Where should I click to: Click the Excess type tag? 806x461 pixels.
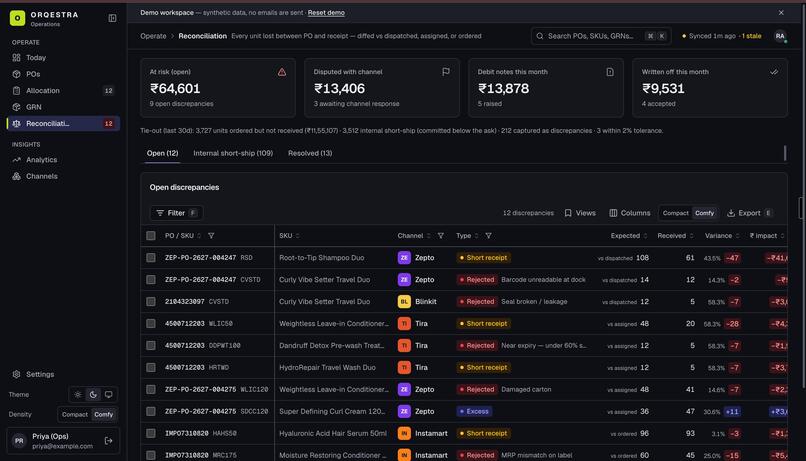(x=474, y=411)
